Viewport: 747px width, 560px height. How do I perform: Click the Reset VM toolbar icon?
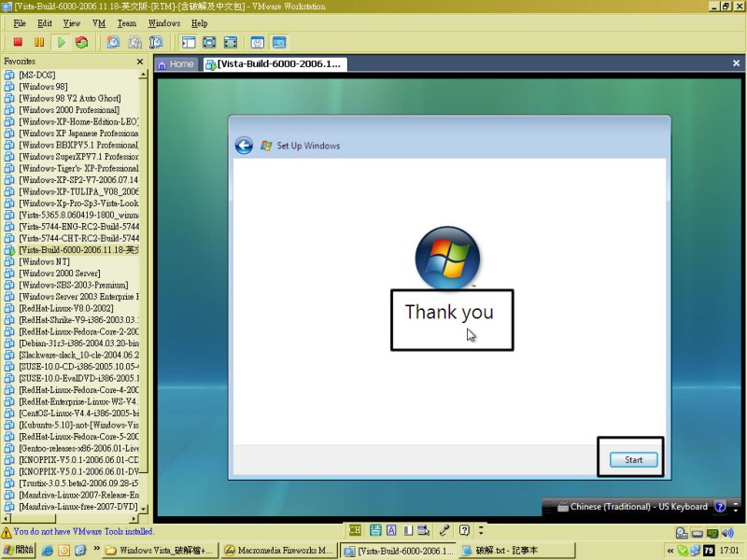point(82,42)
